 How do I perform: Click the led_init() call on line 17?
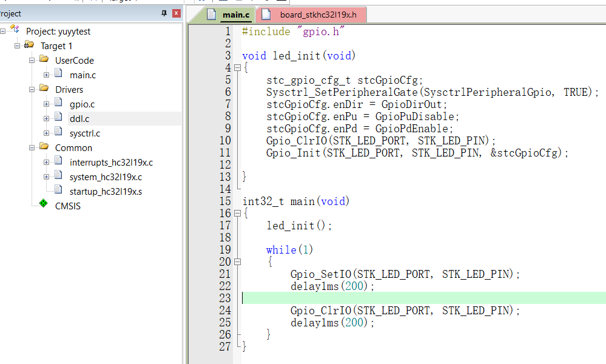click(298, 226)
